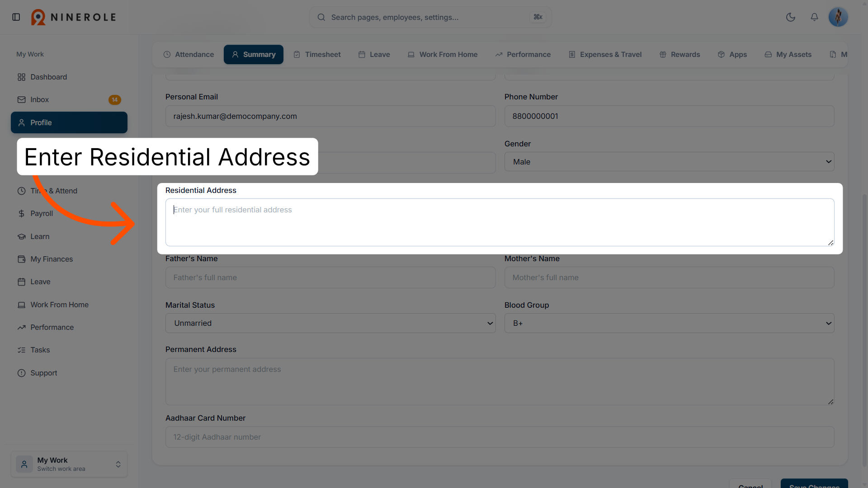The image size is (868, 488).
Task: Open Work From Home in sidebar
Action: [69, 305]
